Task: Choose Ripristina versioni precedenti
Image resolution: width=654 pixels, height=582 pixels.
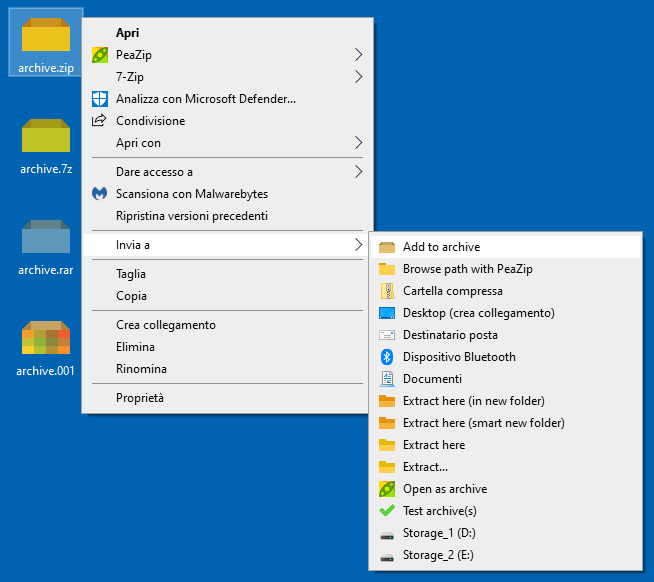Action: coord(227,216)
